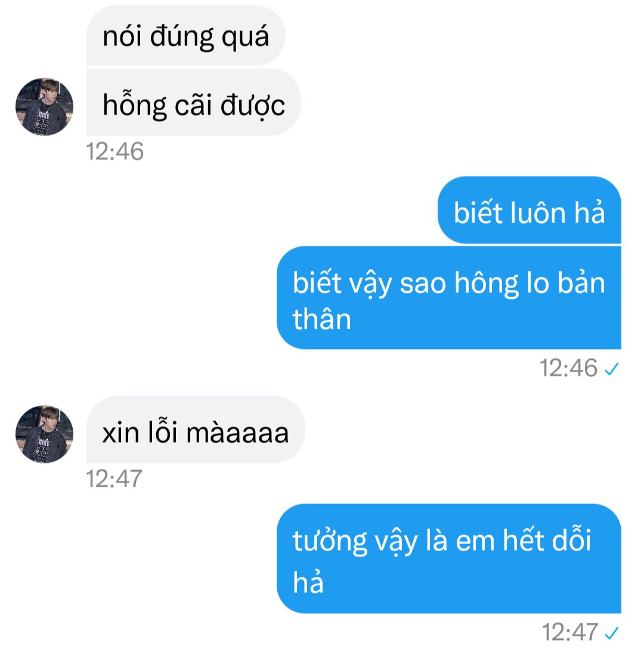Screen dimensions: 644x649
Task: Click the word 'quá' in the top bubble
Action: coord(246,37)
